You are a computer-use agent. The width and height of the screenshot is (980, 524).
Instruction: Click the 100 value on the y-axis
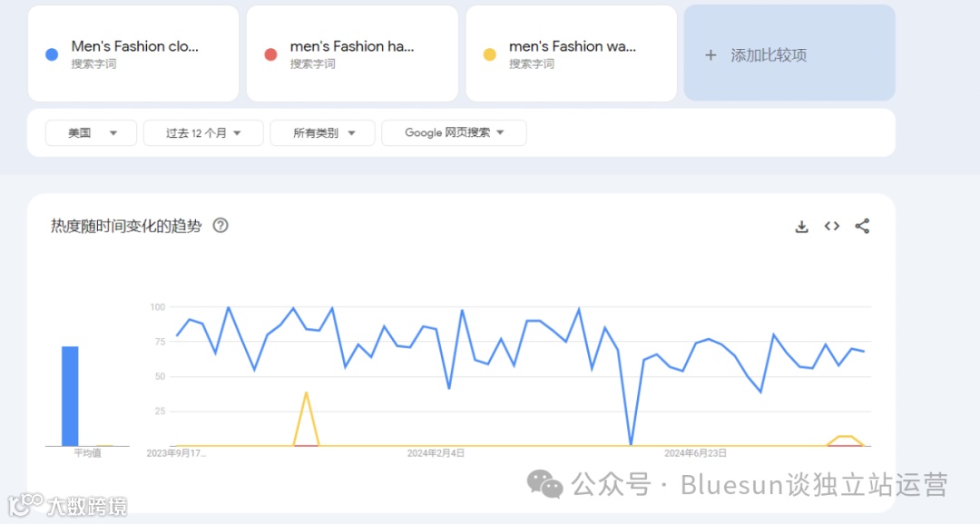coord(158,306)
